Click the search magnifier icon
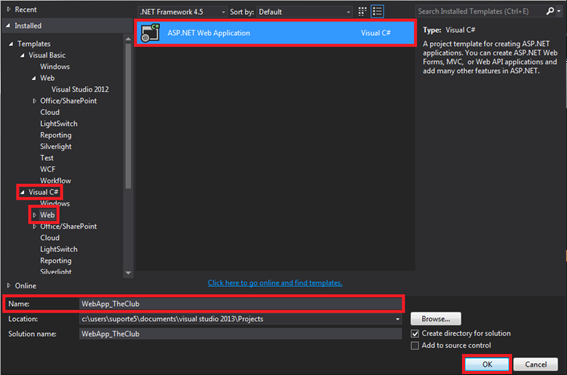 point(550,11)
